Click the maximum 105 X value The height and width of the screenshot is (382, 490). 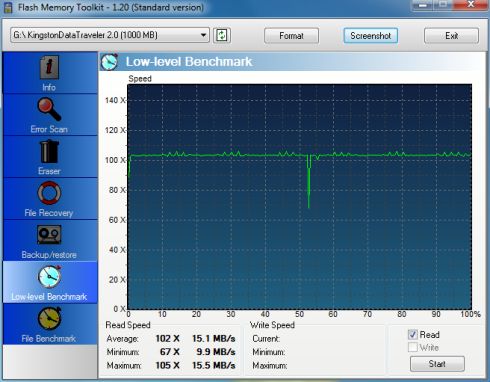[168, 365]
